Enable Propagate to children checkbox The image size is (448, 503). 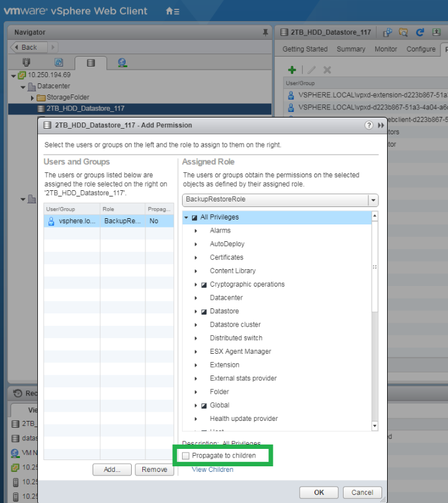186,456
